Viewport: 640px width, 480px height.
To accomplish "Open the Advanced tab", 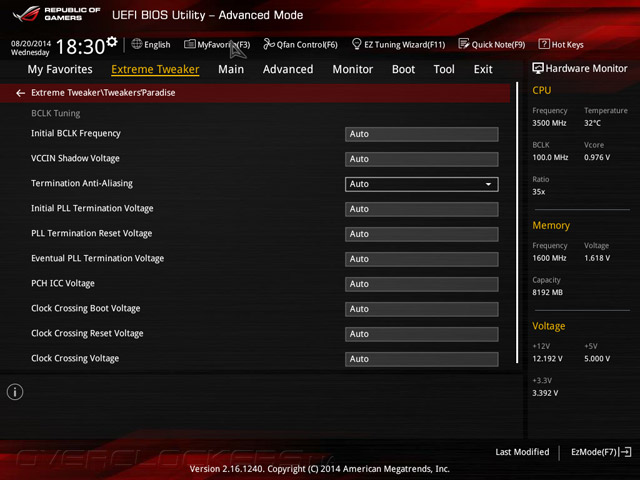I will point(288,69).
